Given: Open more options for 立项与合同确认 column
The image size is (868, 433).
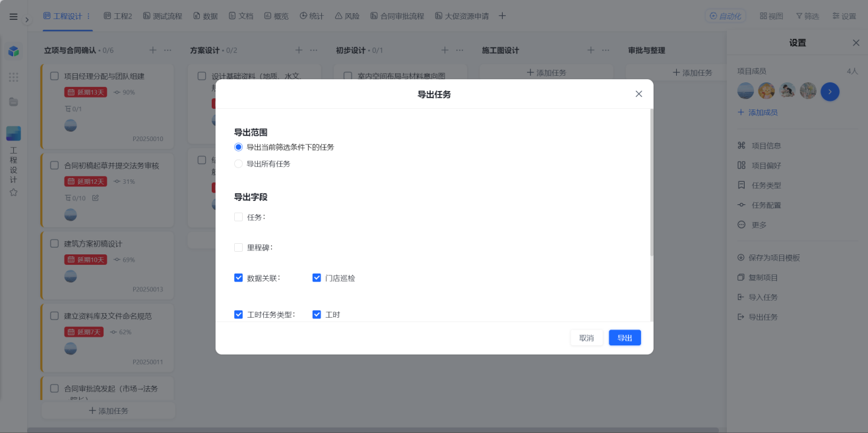Looking at the screenshot, I should 168,50.
